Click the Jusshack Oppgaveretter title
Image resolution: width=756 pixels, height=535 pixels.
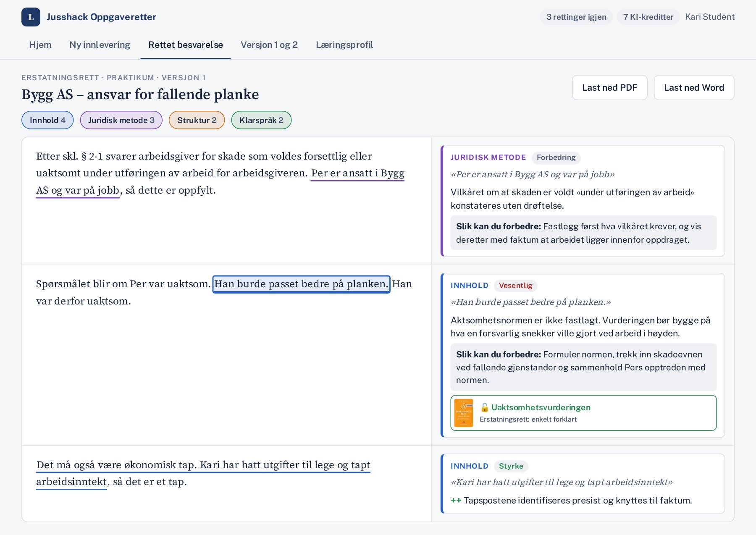pyautogui.click(x=101, y=17)
